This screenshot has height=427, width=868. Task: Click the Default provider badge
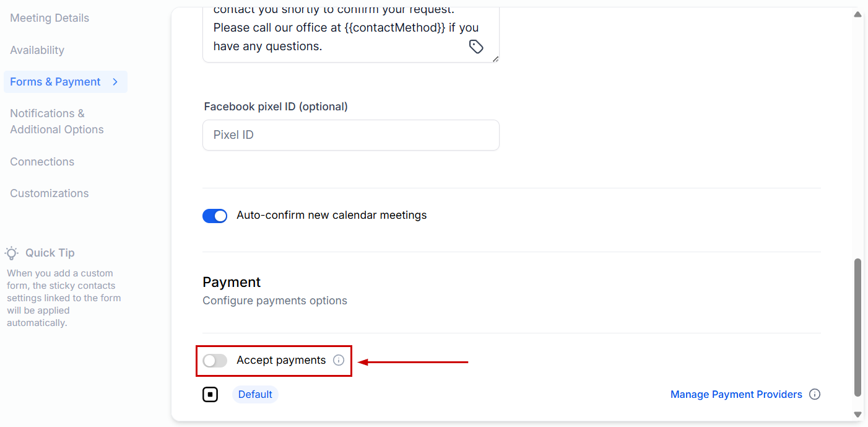pyautogui.click(x=255, y=394)
